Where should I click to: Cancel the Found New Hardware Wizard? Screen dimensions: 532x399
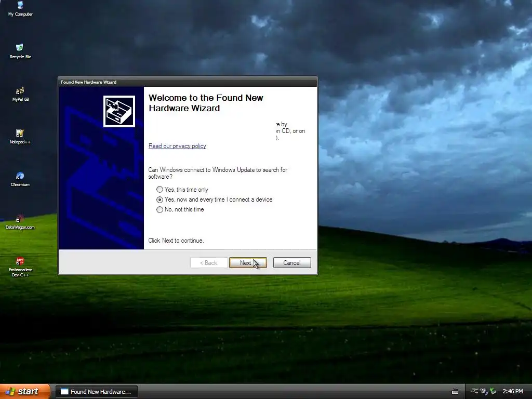[292, 262]
